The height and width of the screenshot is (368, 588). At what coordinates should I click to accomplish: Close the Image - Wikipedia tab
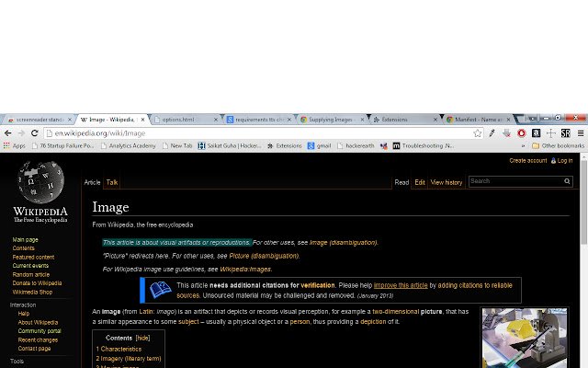click(x=142, y=120)
